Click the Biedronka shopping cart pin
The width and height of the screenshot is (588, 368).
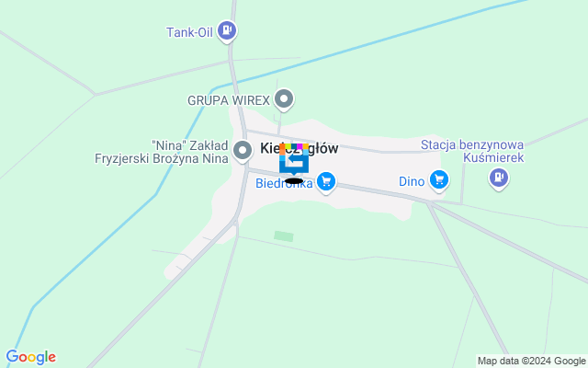(x=326, y=182)
